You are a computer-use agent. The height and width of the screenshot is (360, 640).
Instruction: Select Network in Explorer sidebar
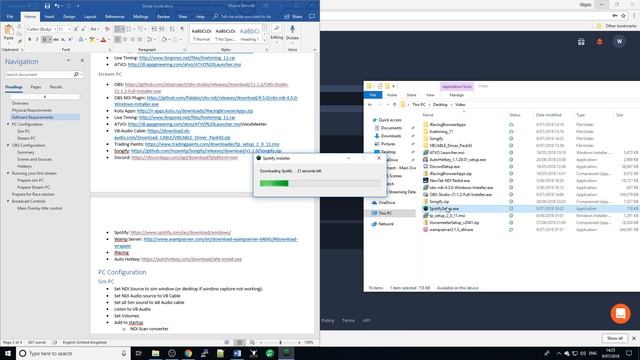click(x=386, y=224)
